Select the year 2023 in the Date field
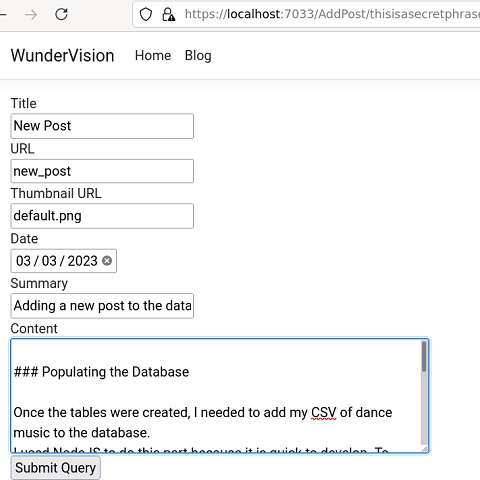Viewport: 480px width, 480px height. (x=82, y=261)
